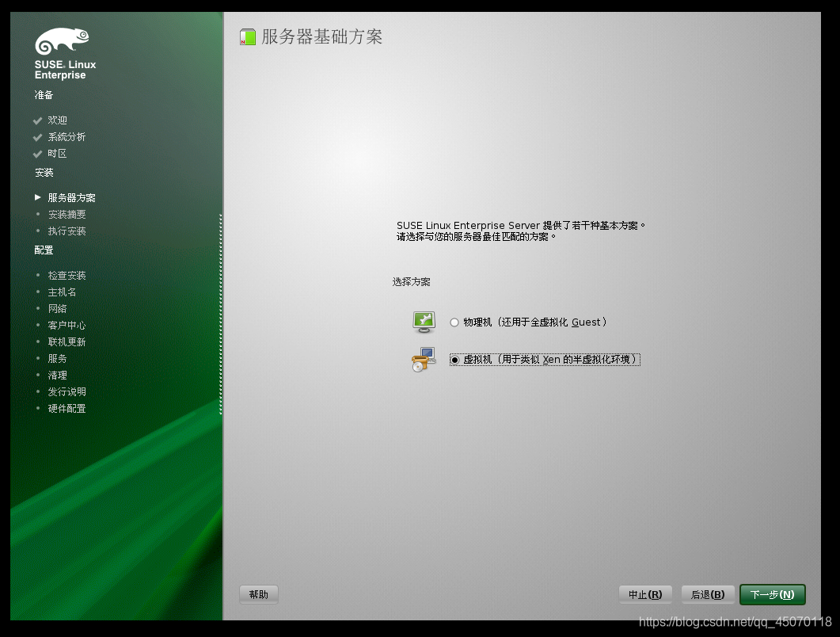The height and width of the screenshot is (637, 840).
Task: Click the dotted sidebar divider handle
Action: (x=221, y=315)
